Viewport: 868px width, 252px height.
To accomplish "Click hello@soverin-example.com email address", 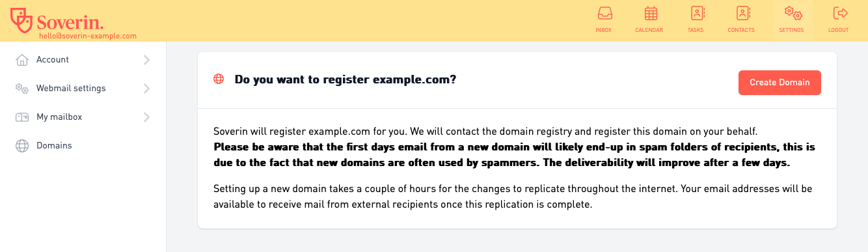I will point(88,36).
